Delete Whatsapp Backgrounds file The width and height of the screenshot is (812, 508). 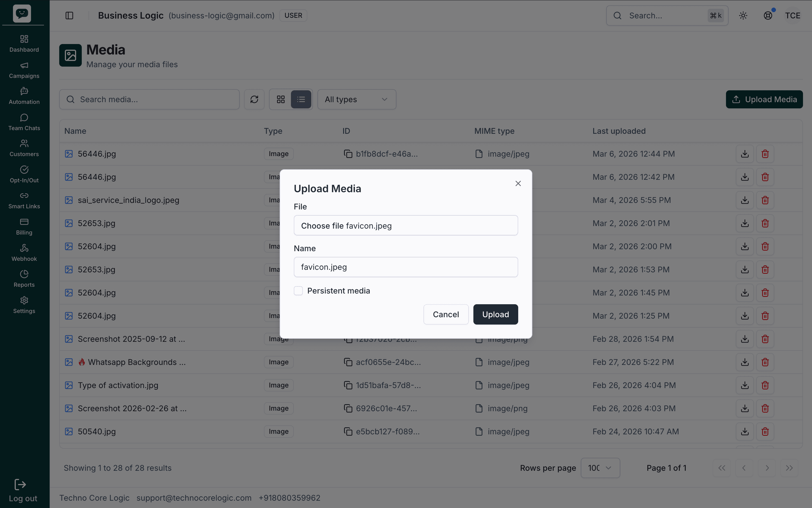coord(765,362)
